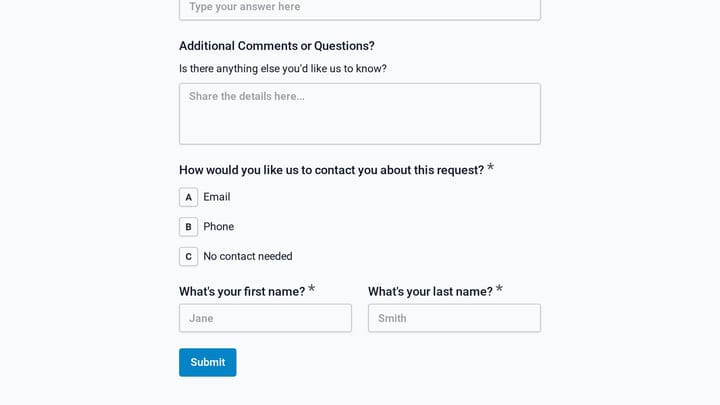This screenshot has height=405, width=720.
Task: Submit the form
Action: click(208, 362)
